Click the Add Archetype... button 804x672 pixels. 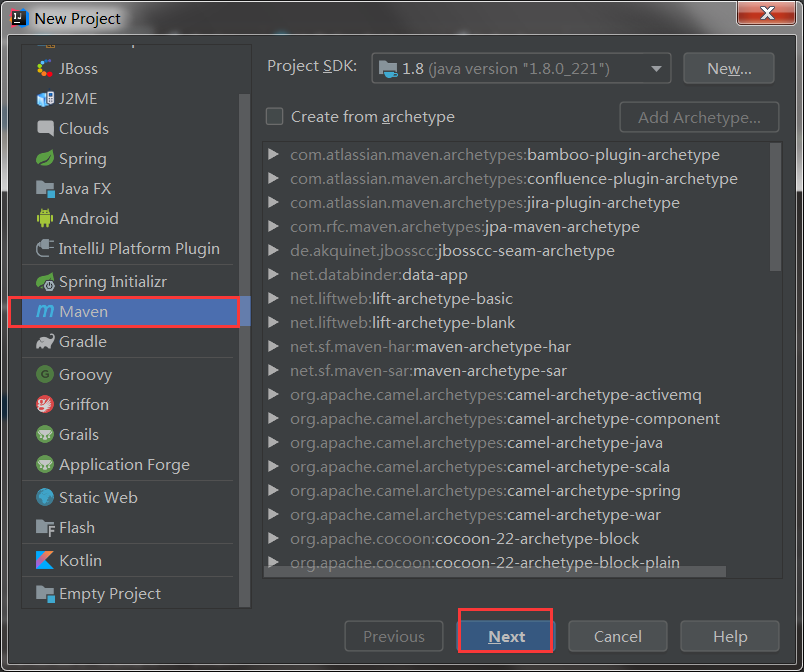(699, 117)
